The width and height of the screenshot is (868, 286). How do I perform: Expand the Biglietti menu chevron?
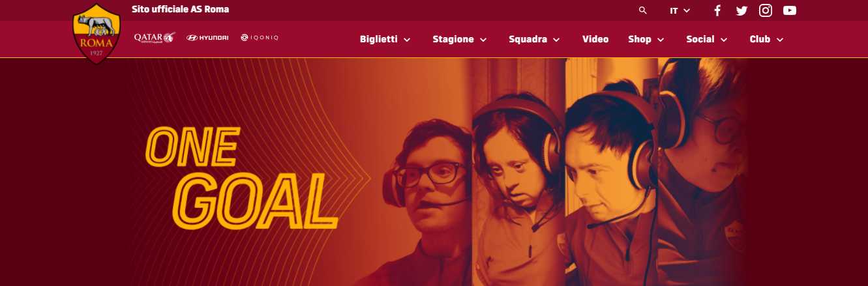[407, 40]
